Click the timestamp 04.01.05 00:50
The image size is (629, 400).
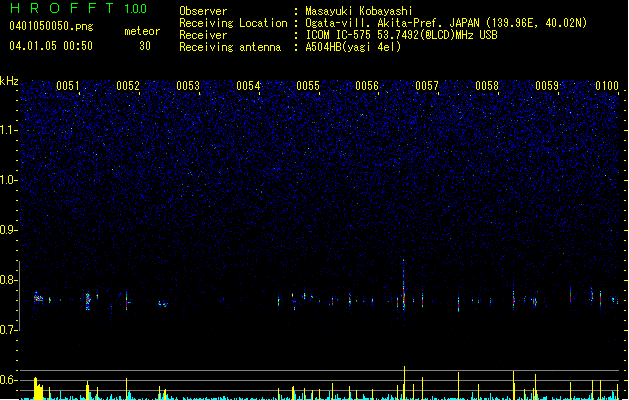tap(51, 46)
